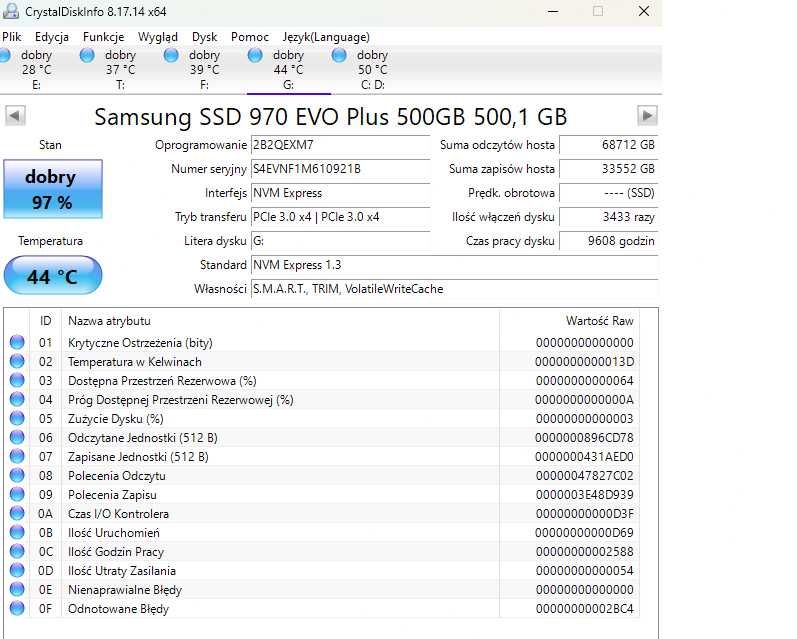
Task: Click the disk title Samsung SSD 970 EVO Plus
Action: coord(330,117)
